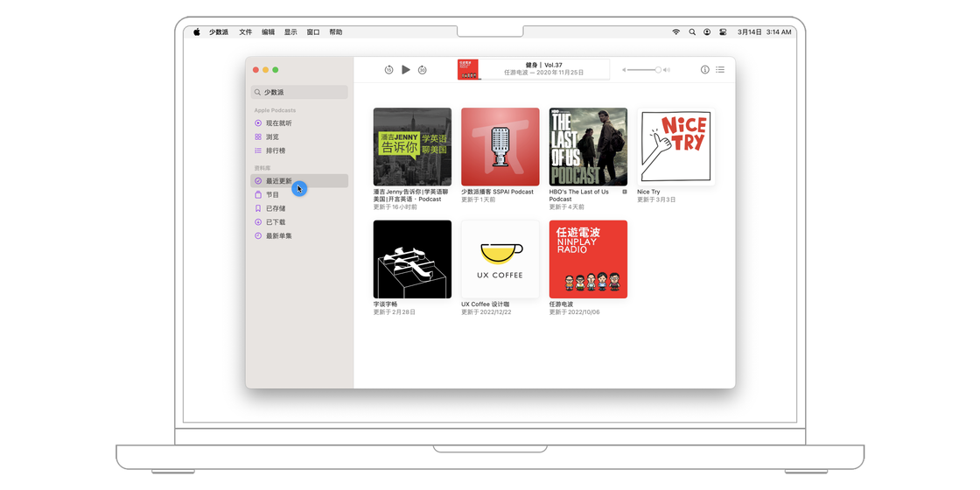980x490 pixels.
Task: Open 已存储 saved episodes
Action: tap(275, 208)
